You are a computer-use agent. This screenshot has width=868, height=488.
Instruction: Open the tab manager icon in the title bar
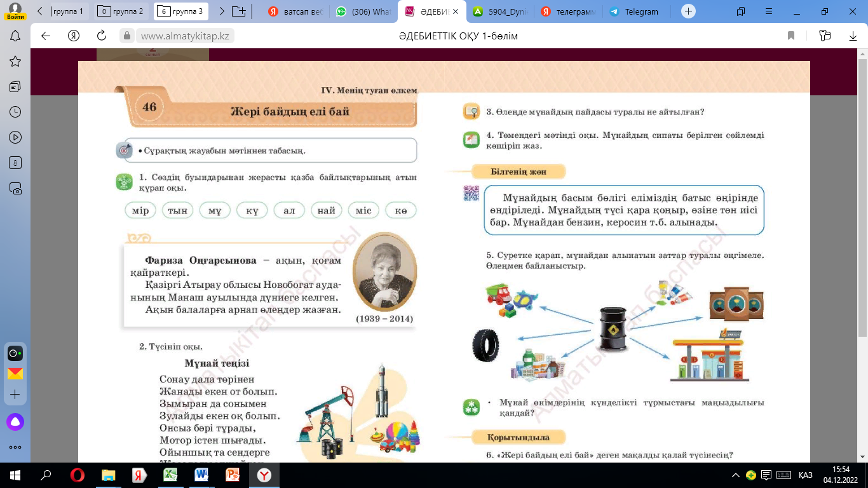[x=742, y=11]
